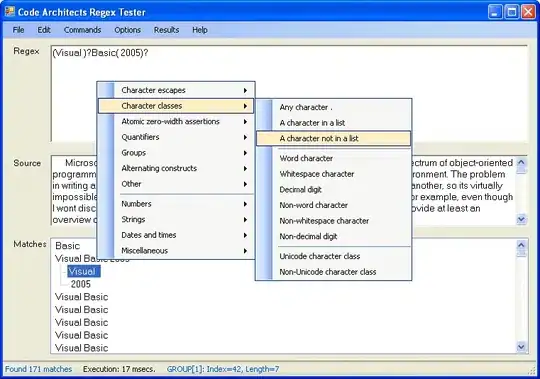Open the Commands menu
Screen dimensions: 540x379
(x=82, y=30)
